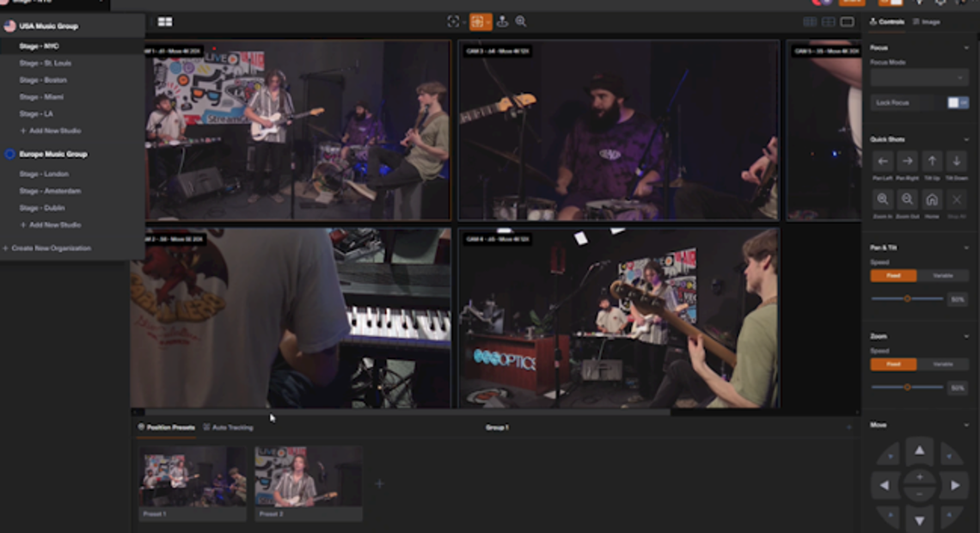Set Pan & Tilt speed to Variable
The height and width of the screenshot is (533, 980).
coord(943,276)
